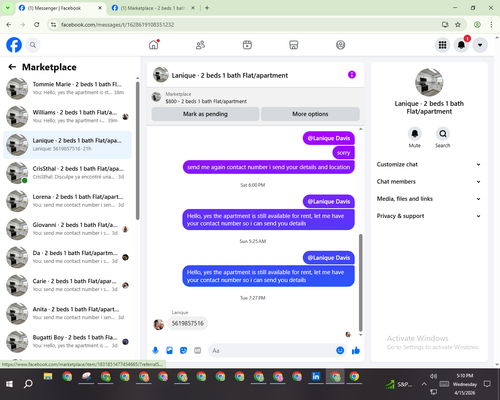Open the Facebook menu grid icon
This screenshot has height=400, width=500.
[442, 45]
